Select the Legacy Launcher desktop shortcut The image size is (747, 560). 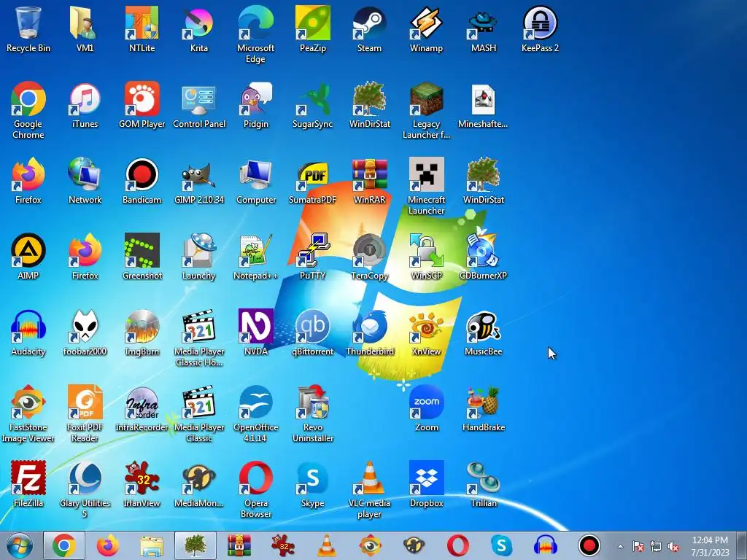coord(426,111)
